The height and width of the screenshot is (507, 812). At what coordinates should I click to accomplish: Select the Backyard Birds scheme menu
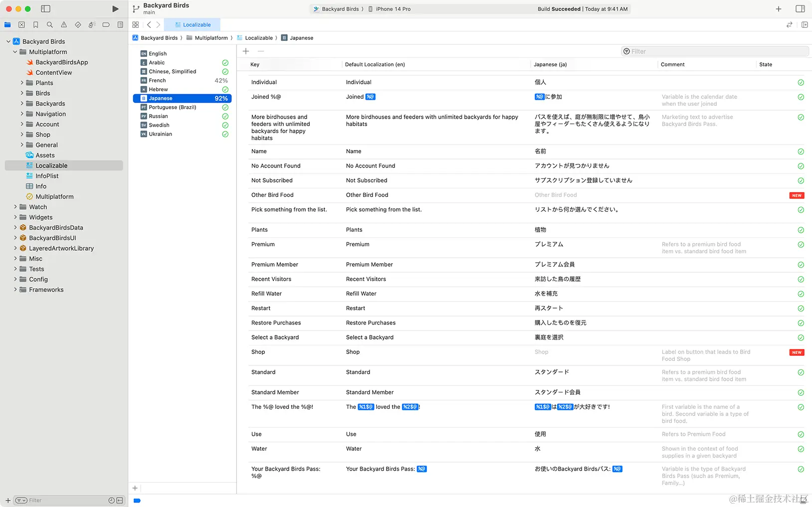point(340,8)
